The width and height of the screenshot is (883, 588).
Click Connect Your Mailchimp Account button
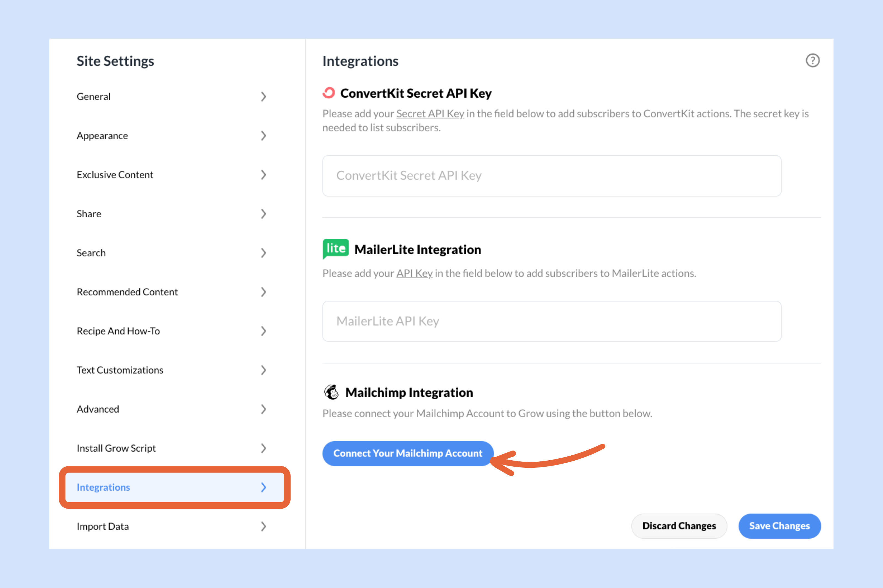pyautogui.click(x=408, y=453)
